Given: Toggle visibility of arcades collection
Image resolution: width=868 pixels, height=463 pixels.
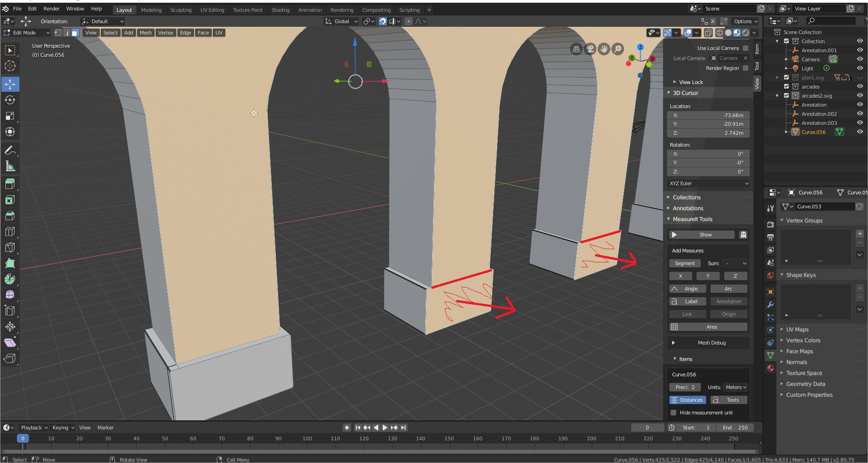Looking at the screenshot, I should point(859,87).
